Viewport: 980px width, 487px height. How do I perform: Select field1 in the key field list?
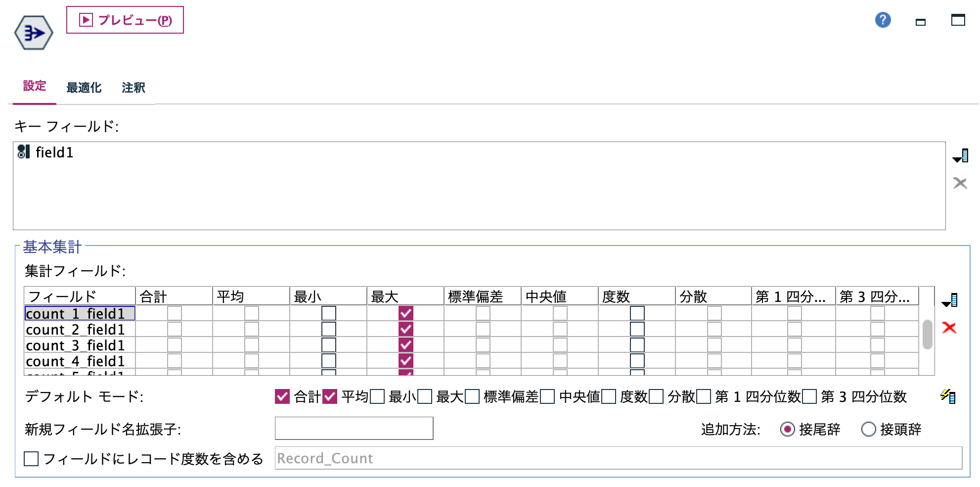tap(54, 153)
